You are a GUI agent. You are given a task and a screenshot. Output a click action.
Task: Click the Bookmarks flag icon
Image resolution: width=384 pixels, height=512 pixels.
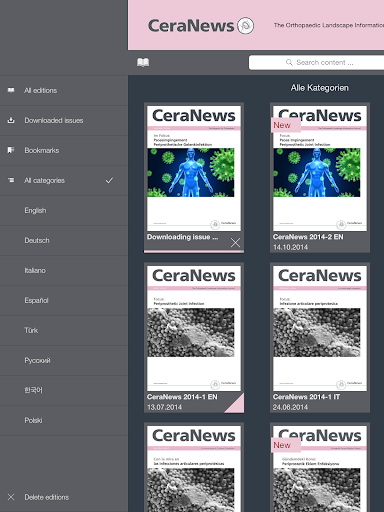11,150
